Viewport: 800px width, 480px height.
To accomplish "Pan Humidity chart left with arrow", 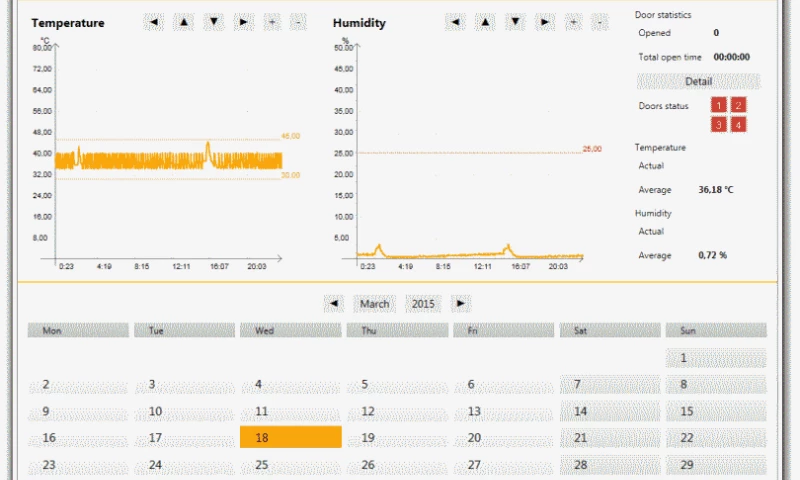I will 455,21.
